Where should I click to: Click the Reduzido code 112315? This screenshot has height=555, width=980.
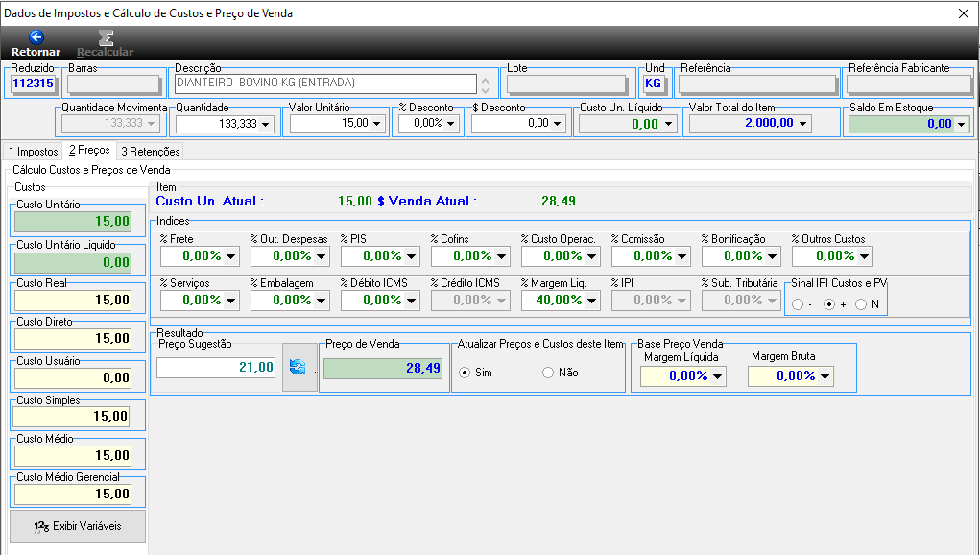(34, 84)
